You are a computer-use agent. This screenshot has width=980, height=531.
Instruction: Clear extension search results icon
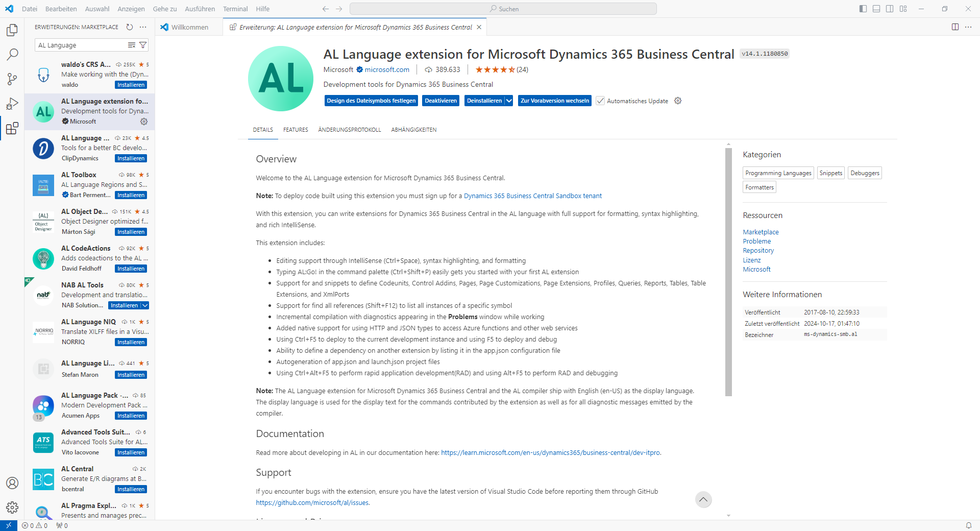click(x=132, y=45)
